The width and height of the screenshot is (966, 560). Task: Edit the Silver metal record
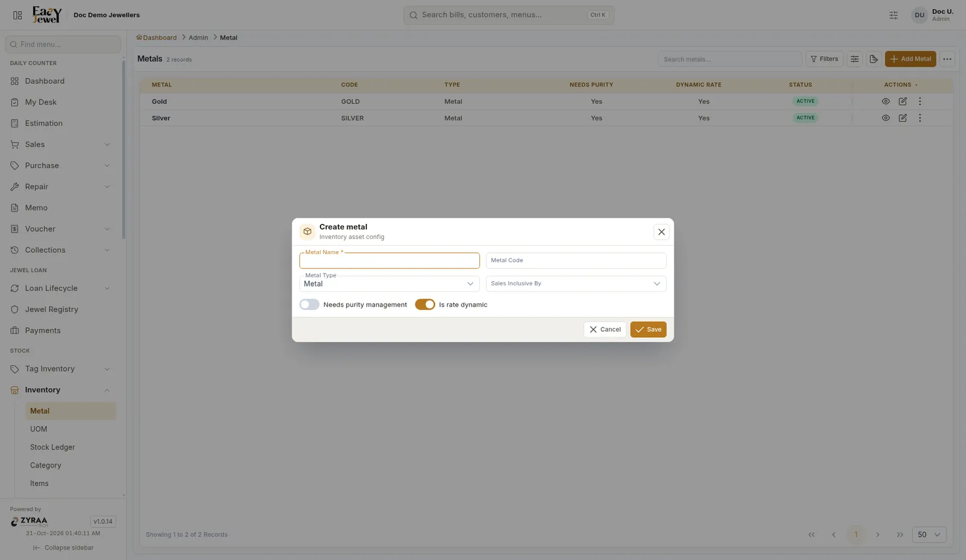pos(903,118)
